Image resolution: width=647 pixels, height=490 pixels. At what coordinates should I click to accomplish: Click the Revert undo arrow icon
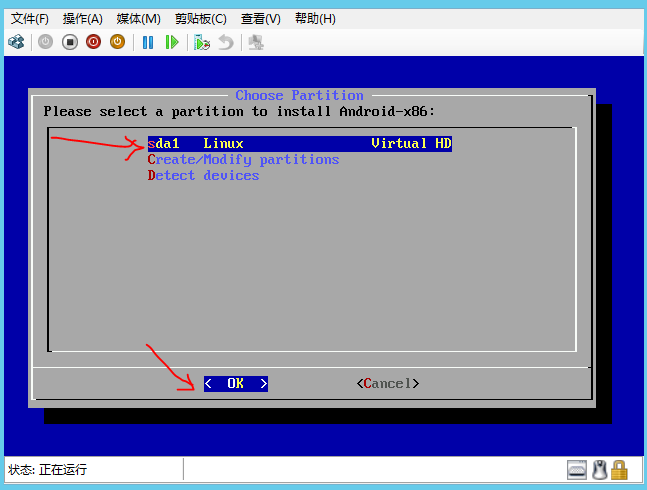226,42
